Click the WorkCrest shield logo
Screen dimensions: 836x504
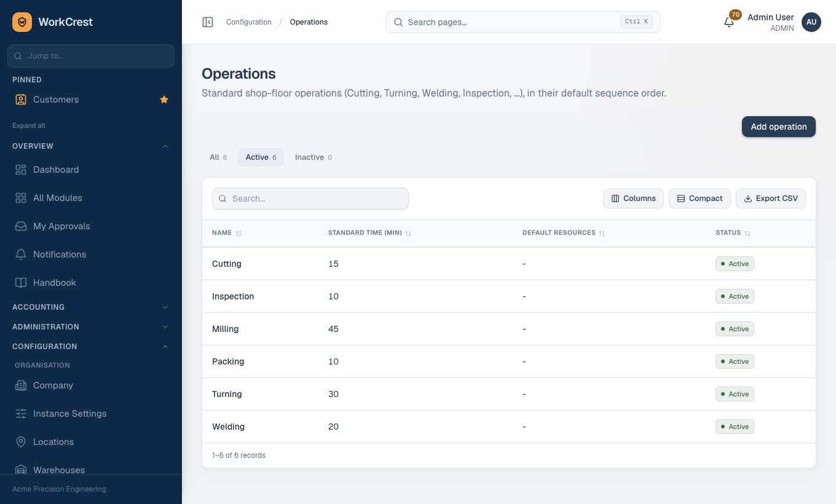22,22
